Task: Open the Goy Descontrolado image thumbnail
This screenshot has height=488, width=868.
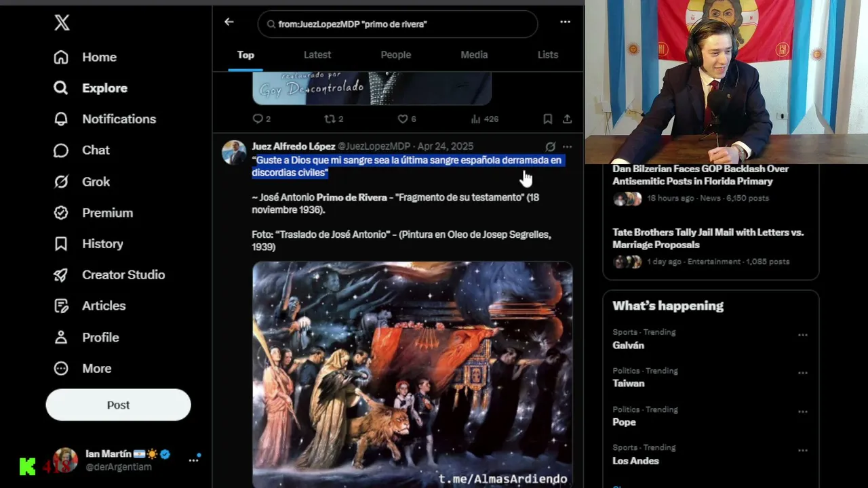Action: pos(372,88)
